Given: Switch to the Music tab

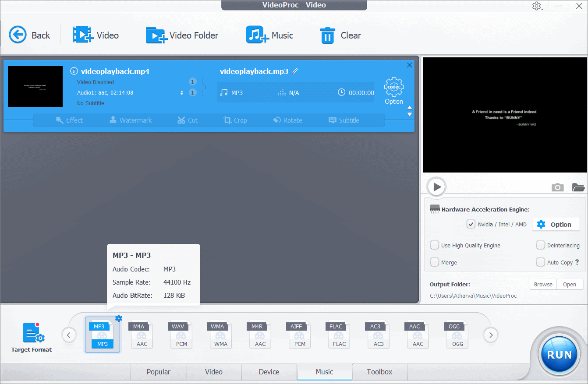Looking at the screenshot, I should click(x=325, y=372).
